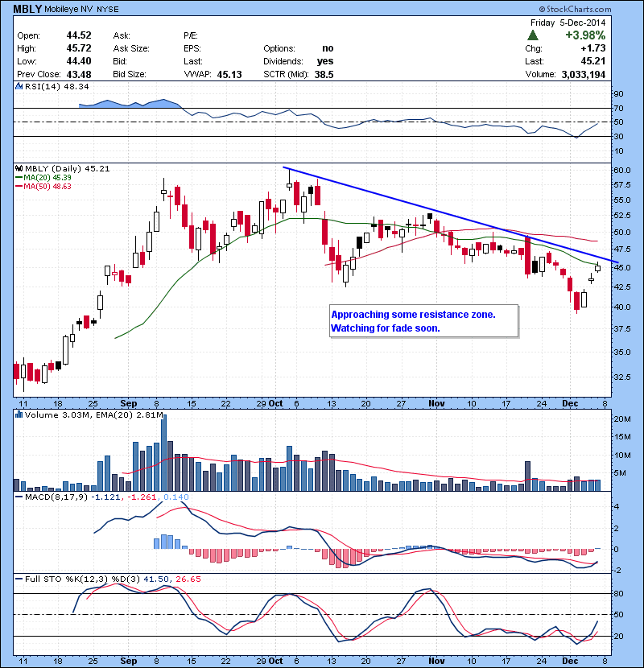Viewport: 644px width, 668px height.
Task: Click the 60.0 price axis label
Action: pos(621,170)
